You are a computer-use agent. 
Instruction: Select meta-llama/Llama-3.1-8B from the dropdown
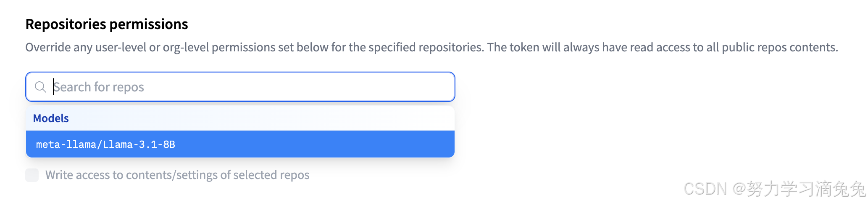pyautogui.click(x=240, y=144)
